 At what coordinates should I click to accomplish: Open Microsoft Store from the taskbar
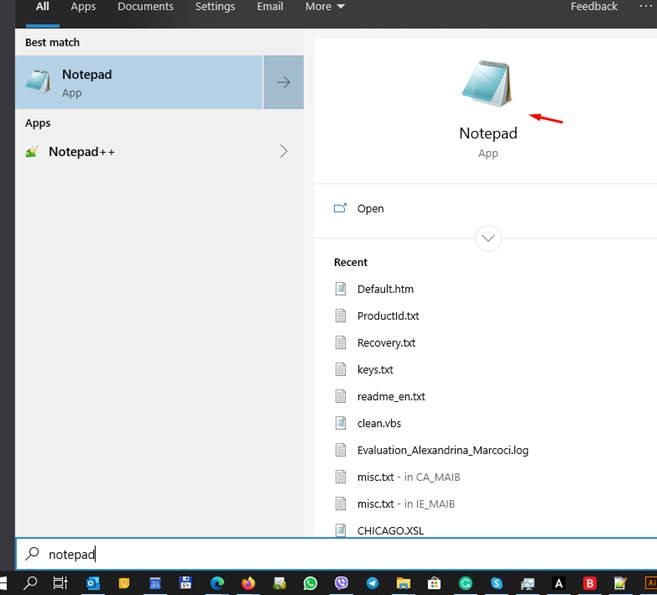[x=434, y=583]
